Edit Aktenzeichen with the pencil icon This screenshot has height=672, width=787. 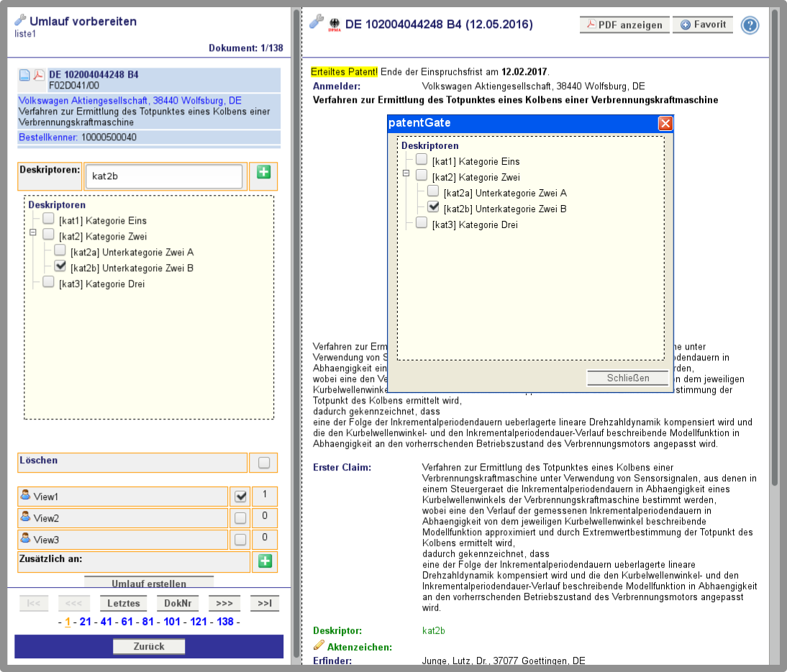[x=319, y=645]
